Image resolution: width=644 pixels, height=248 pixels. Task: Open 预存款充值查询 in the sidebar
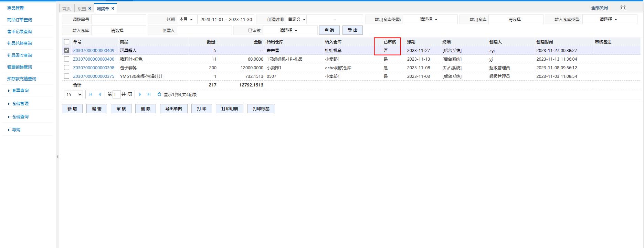click(x=22, y=79)
